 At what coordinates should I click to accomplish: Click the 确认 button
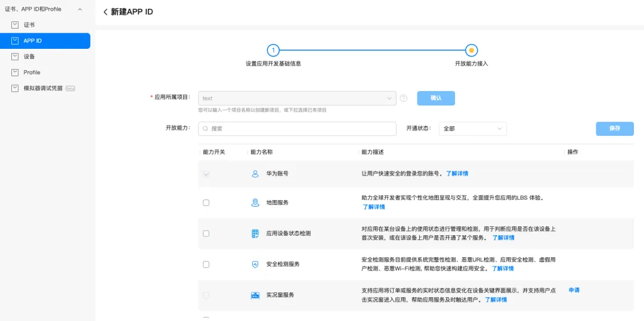click(x=436, y=98)
